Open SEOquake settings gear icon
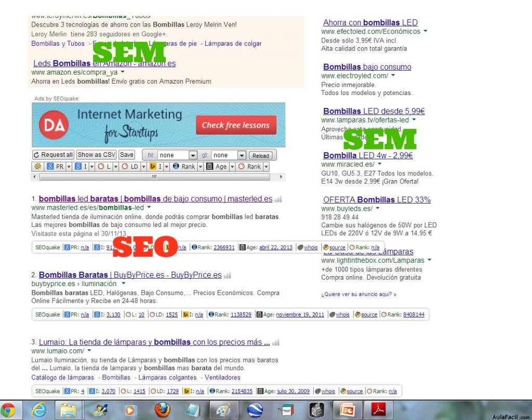The width and height of the screenshot is (532, 420). [x=37, y=167]
